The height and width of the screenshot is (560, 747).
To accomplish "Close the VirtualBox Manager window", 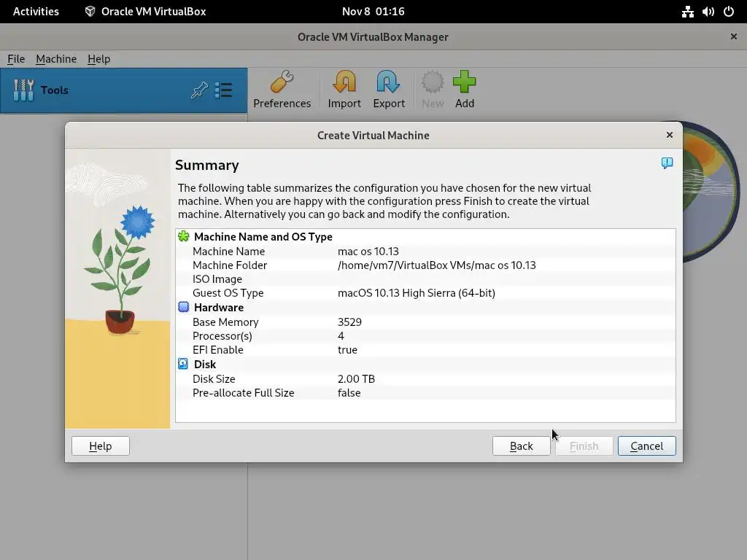I will [x=734, y=36].
